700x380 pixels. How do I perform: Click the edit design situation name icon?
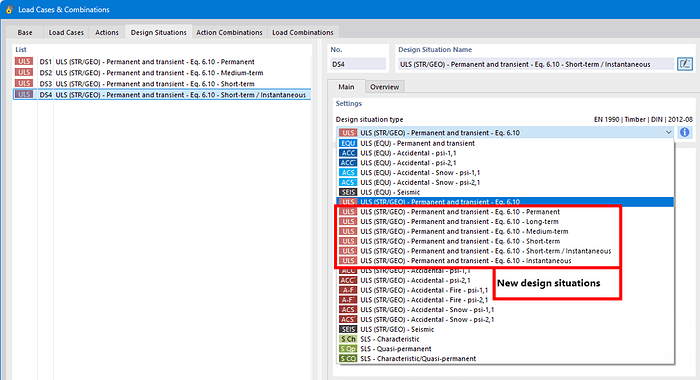[x=684, y=64]
